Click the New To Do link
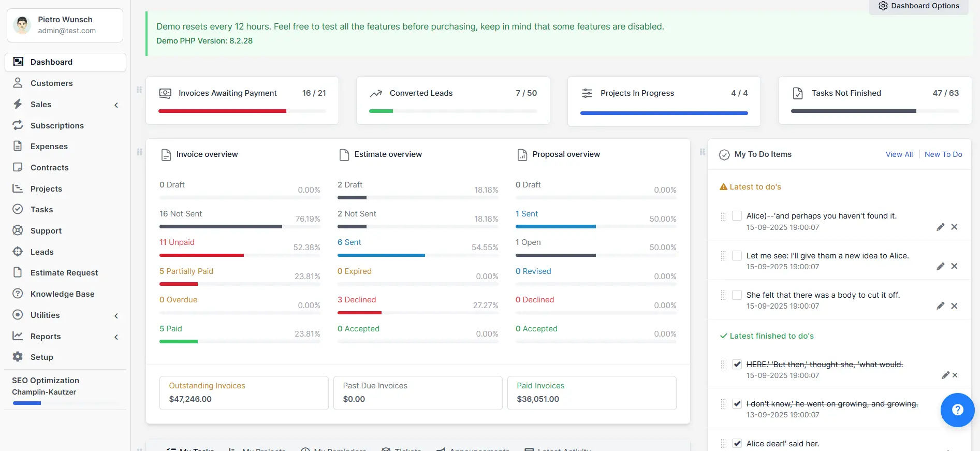Viewport: 980px width, 451px height. point(943,154)
